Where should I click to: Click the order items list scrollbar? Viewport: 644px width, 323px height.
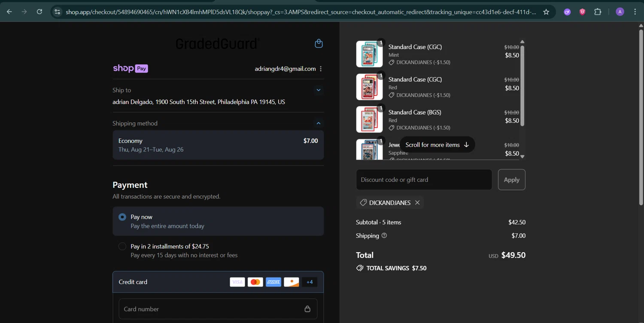click(522, 86)
